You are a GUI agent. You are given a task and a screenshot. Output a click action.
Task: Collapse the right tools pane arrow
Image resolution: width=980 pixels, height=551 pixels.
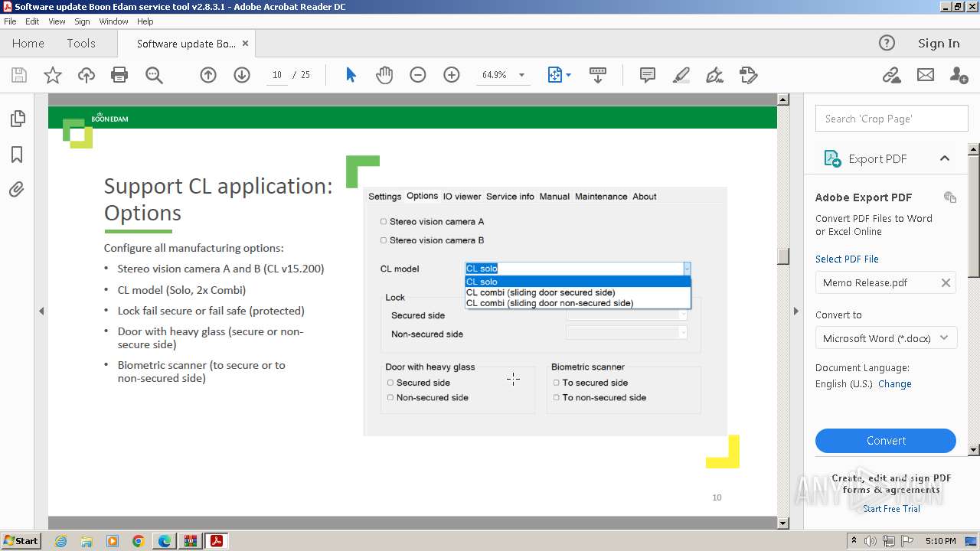point(795,311)
